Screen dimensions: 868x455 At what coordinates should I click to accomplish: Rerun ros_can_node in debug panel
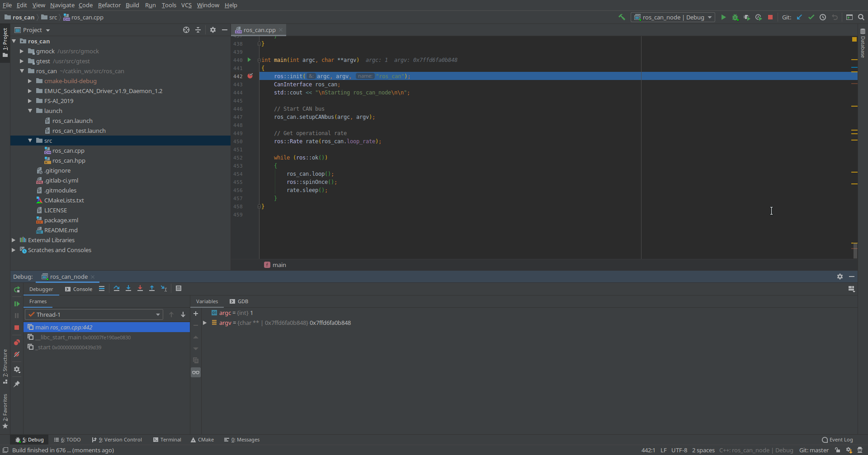17,290
